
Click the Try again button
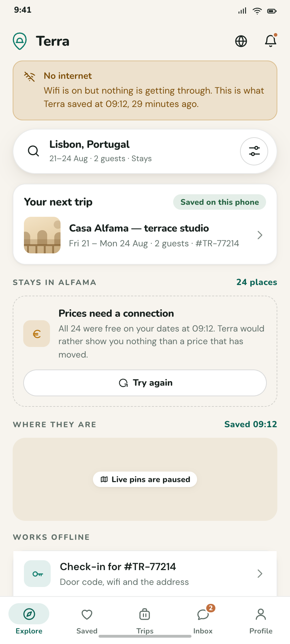pos(145,383)
